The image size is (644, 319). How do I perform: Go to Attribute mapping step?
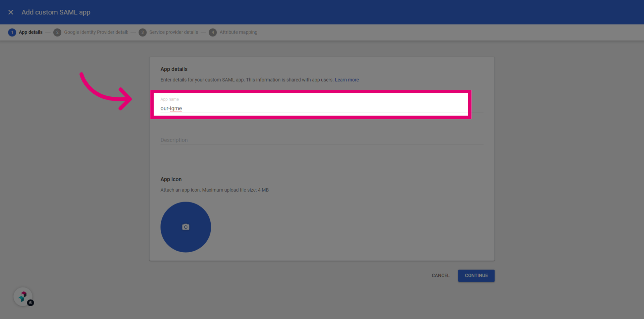(x=238, y=32)
